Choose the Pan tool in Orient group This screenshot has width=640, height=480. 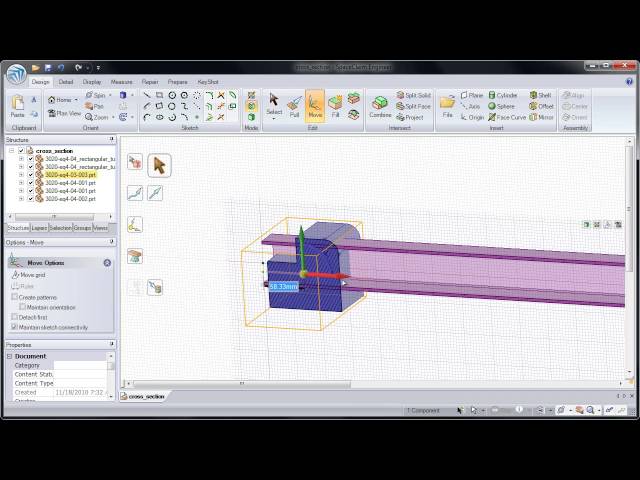pyautogui.click(x=94, y=106)
